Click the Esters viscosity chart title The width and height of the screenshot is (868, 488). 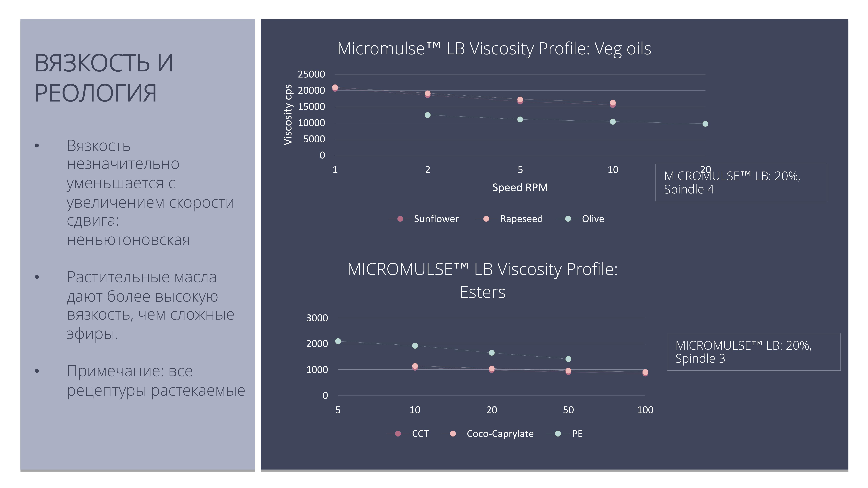(482, 280)
